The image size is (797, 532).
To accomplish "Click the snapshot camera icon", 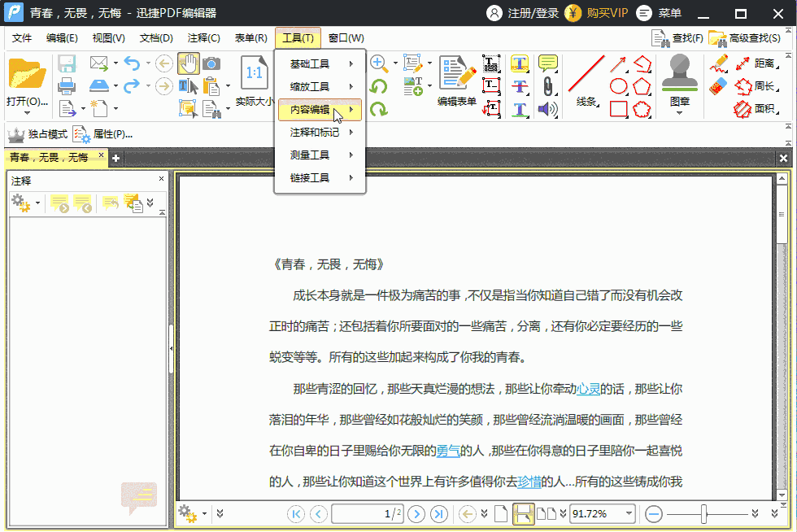I will (211, 63).
